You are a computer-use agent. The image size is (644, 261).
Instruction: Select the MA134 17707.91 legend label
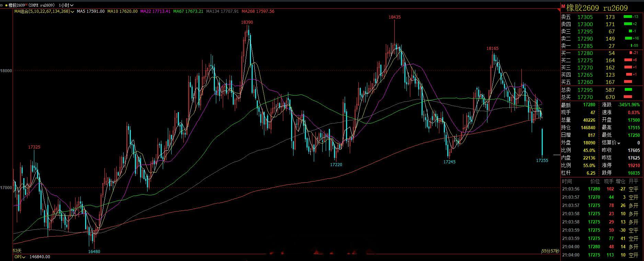(x=222, y=11)
